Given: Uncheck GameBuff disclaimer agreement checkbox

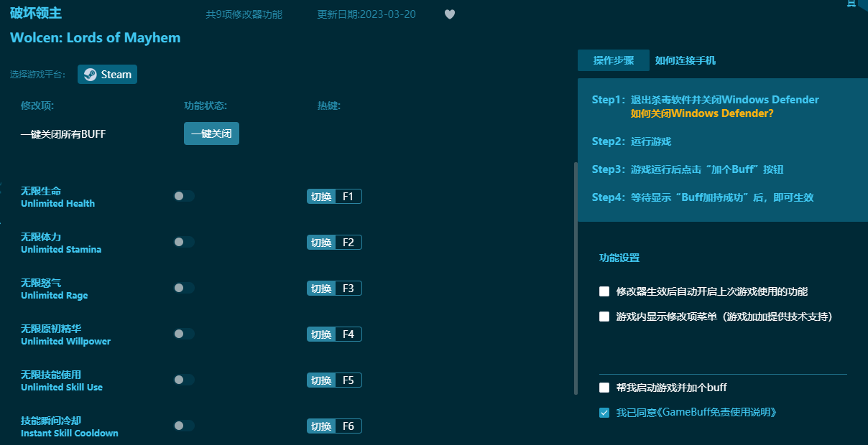Looking at the screenshot, I should 604,413.
